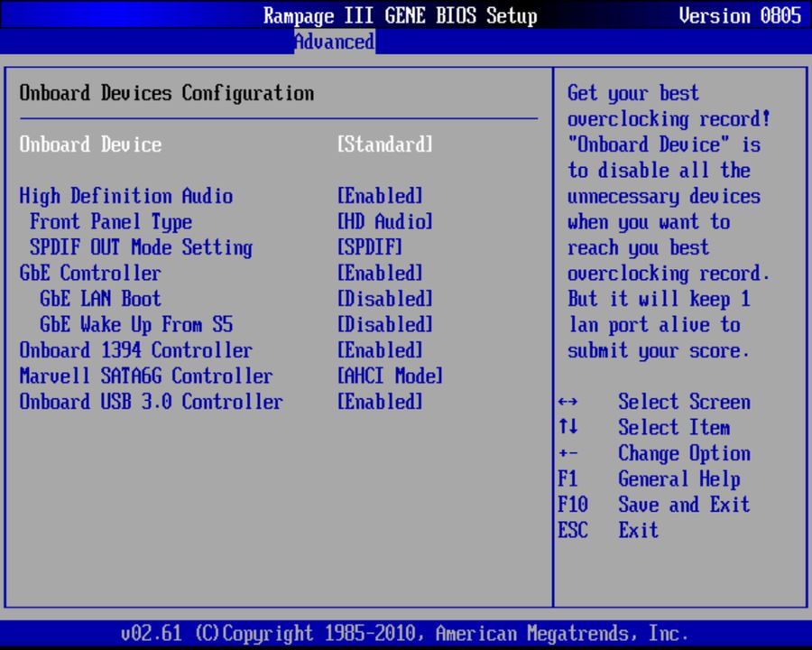
Task: Click the Select Screen legend text
Action: click(684, 402)
